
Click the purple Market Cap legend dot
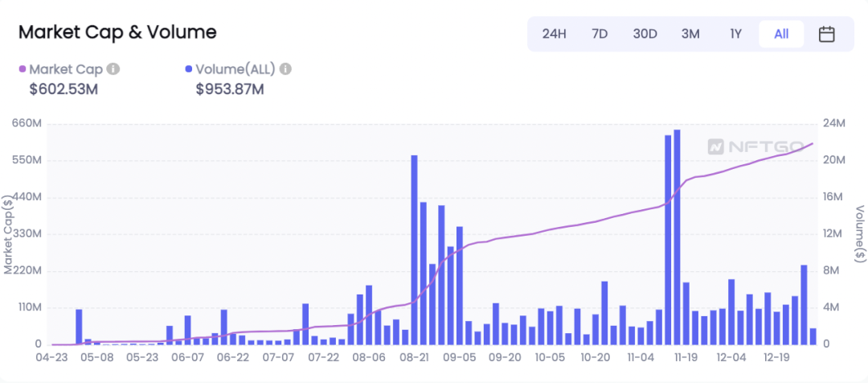[x=23, y=69]
